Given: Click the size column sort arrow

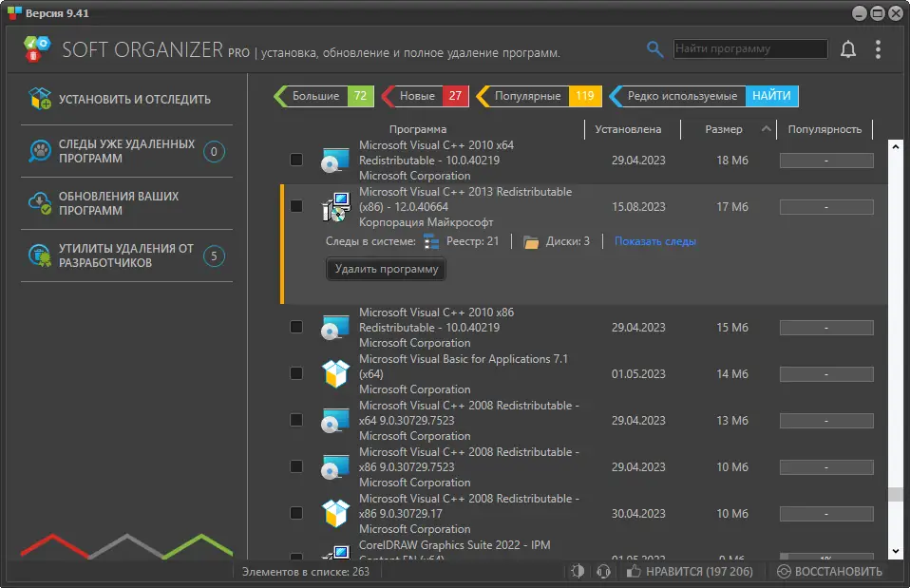Looking at the screenshot, I should 766,129.
